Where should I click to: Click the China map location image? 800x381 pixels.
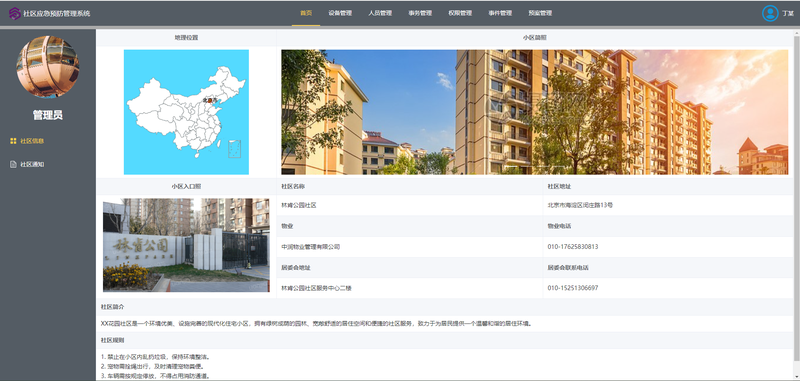(186, 112)
